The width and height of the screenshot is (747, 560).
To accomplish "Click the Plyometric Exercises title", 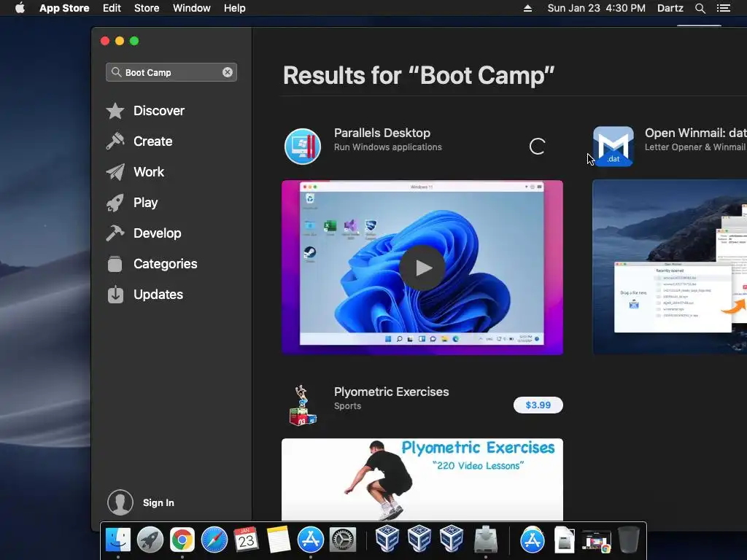I will point(391,392).
